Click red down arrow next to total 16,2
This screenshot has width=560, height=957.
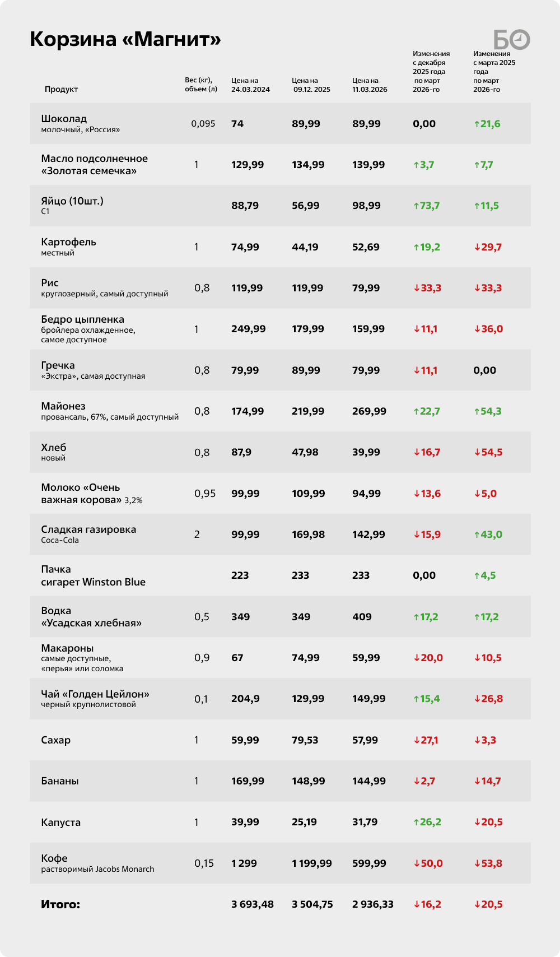coord(416,905)
